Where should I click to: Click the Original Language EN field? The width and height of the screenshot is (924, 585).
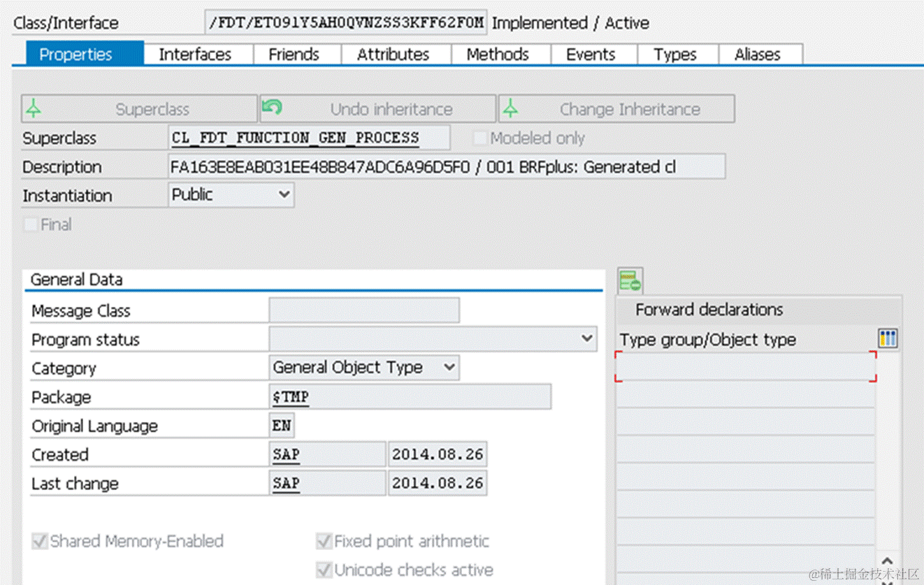[x=282, y=426]
